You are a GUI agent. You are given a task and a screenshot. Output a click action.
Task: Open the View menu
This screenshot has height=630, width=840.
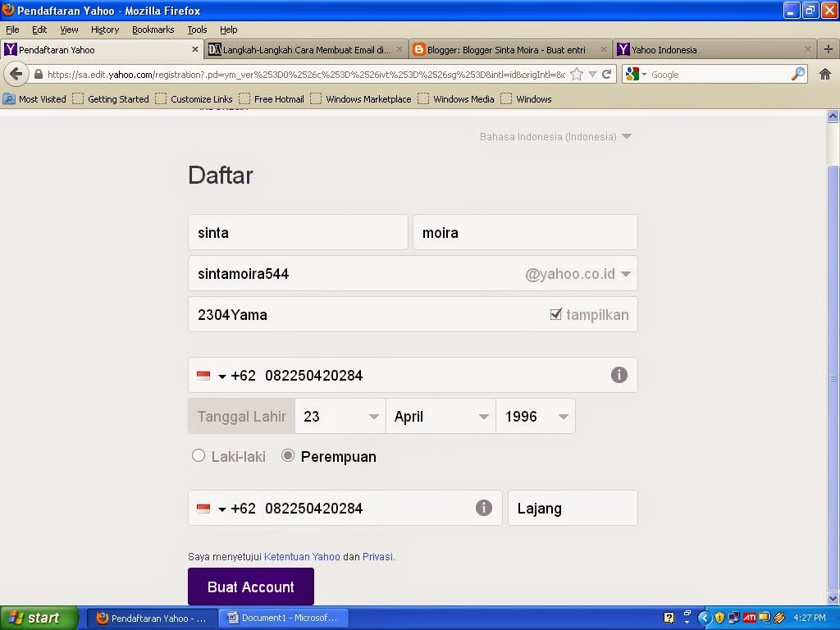[x=69, y=30]
